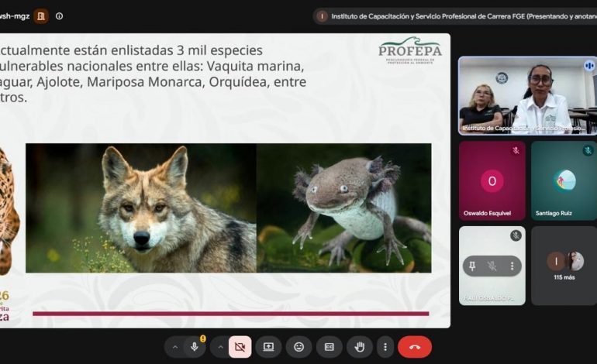This screenshot has height=364, width=597.
Task: Click the 'Oswaldo Esquivel' name label
Action: click(487, 214)
